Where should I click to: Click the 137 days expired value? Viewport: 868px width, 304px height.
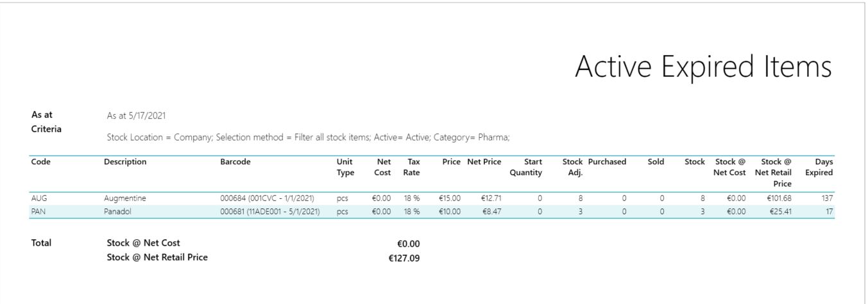826,198
